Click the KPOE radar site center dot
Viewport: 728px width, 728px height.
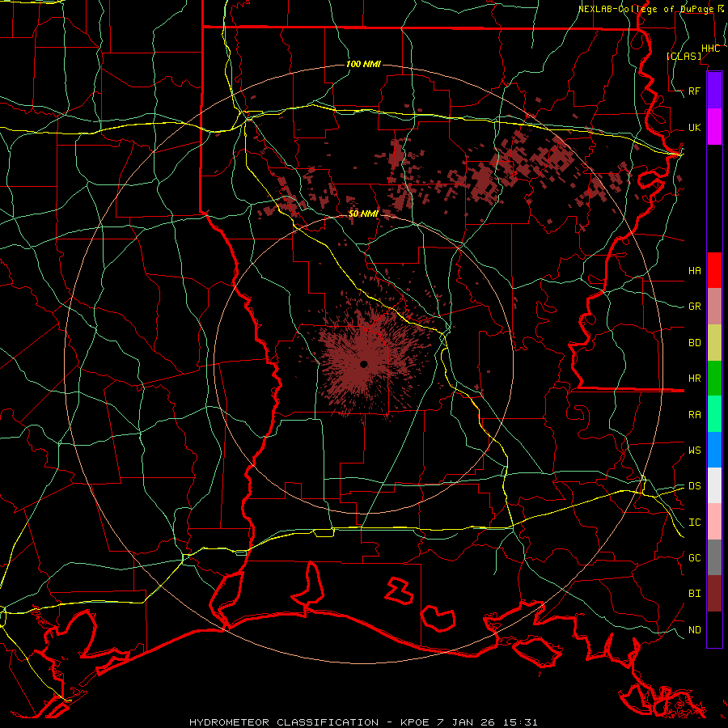coord(363,364)
